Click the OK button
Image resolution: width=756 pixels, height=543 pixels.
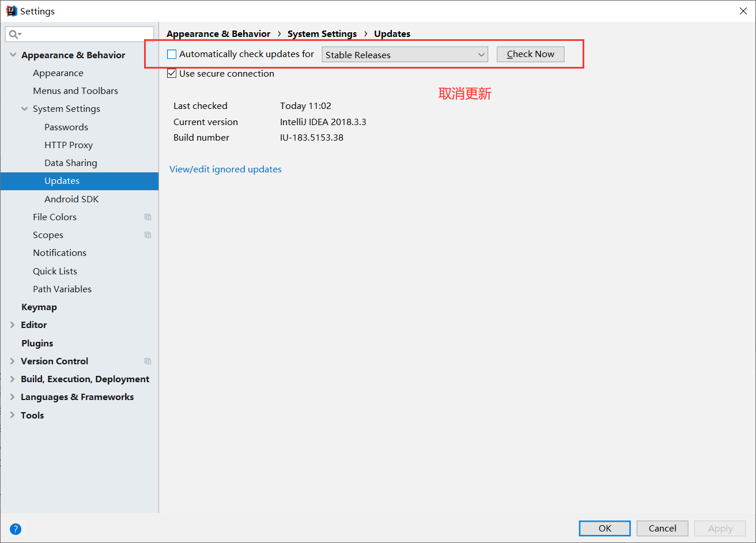[605, 529]
